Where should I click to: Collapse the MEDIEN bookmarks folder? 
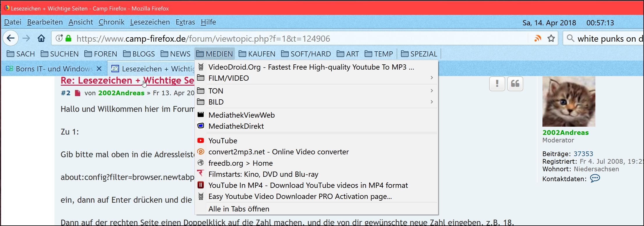214,54
